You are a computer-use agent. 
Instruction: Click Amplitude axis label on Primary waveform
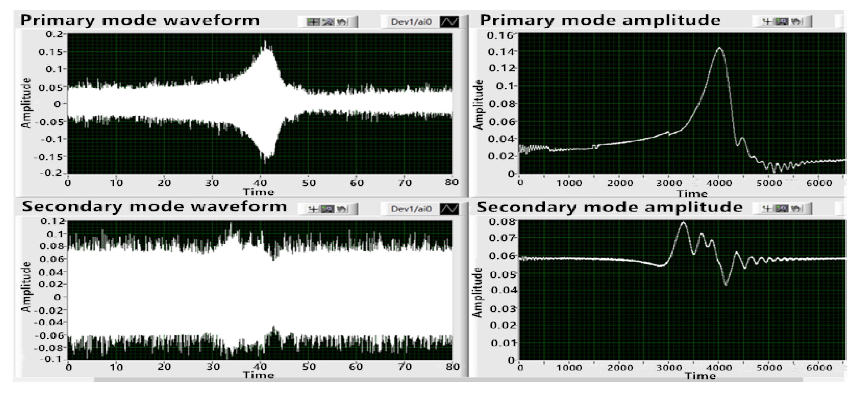pos(26,103)
